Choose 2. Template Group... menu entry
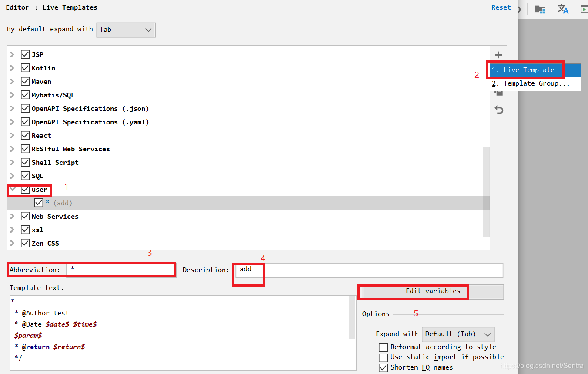Screen dimensions: 588x374 pos(535,83)
